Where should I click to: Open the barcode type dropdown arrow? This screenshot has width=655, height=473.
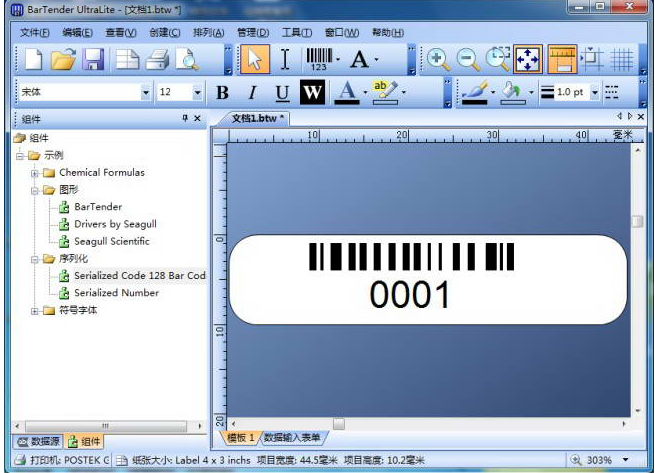coord(338,59)
